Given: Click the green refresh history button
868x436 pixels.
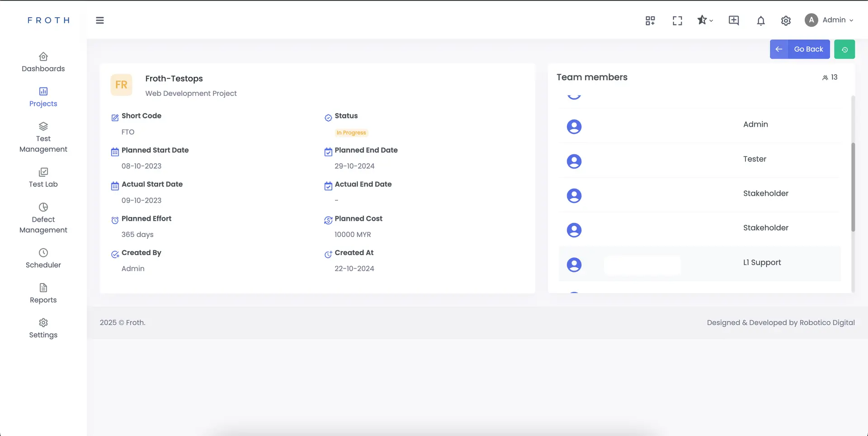Looking at the screenshot, I should click(844, 49).
